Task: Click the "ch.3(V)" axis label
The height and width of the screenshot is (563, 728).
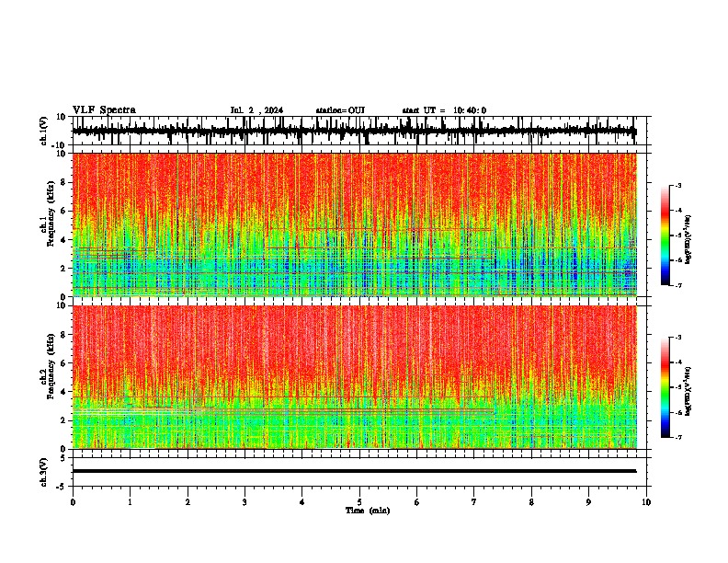Action: 44,472
